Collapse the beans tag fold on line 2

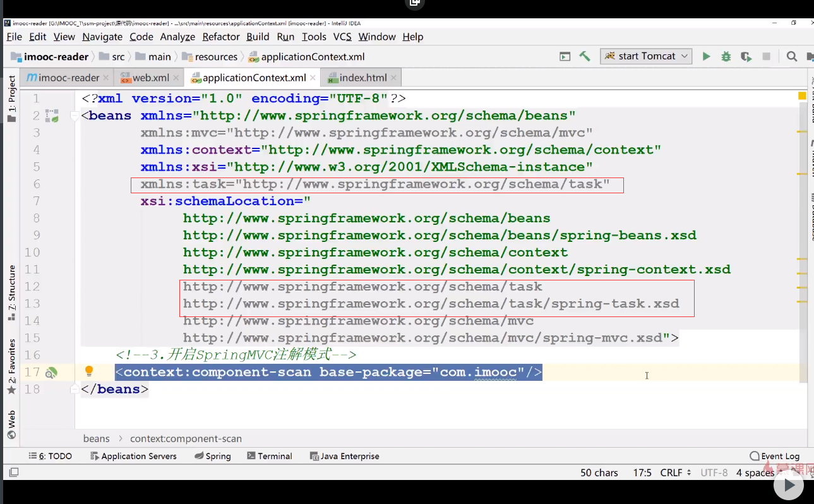(x=75, y=116)
